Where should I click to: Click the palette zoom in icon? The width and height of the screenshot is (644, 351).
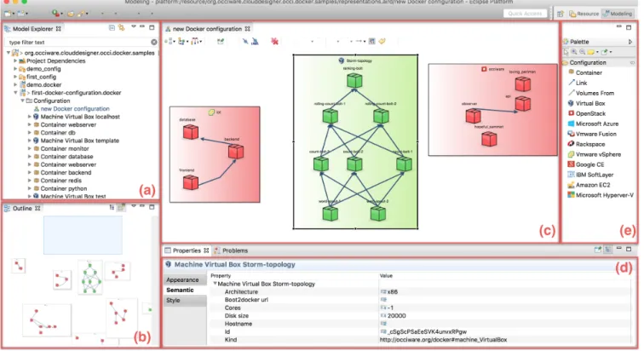pos(574,52)
